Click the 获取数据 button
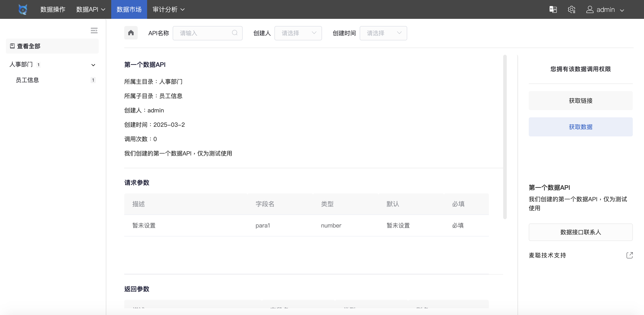Viewport: 644px width, 315px height. tap(580, 127)
